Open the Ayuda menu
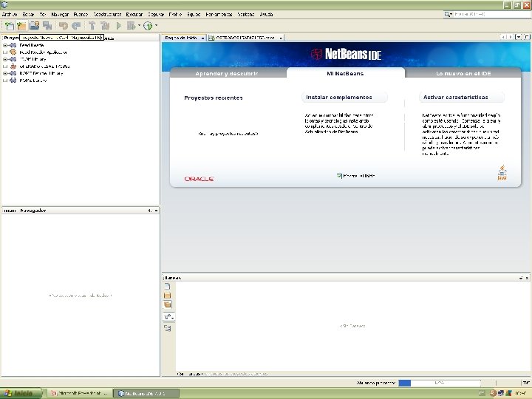Viewport: 532px width, 399px height. pos(266,14)
